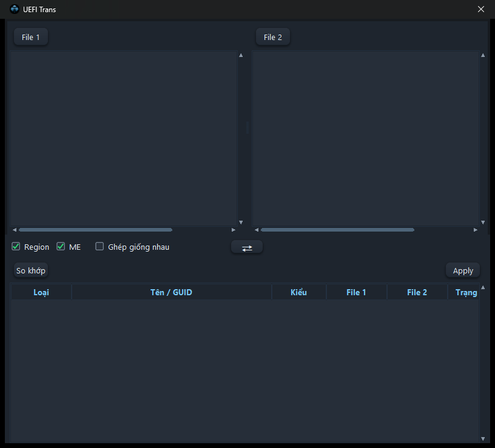Toggle the Region checkbox
Viewport: 495px width, 448px height.
coord(16,246)
